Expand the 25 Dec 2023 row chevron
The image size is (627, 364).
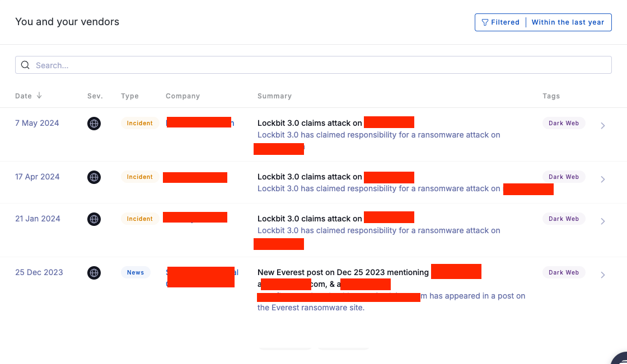coord(602,275)
